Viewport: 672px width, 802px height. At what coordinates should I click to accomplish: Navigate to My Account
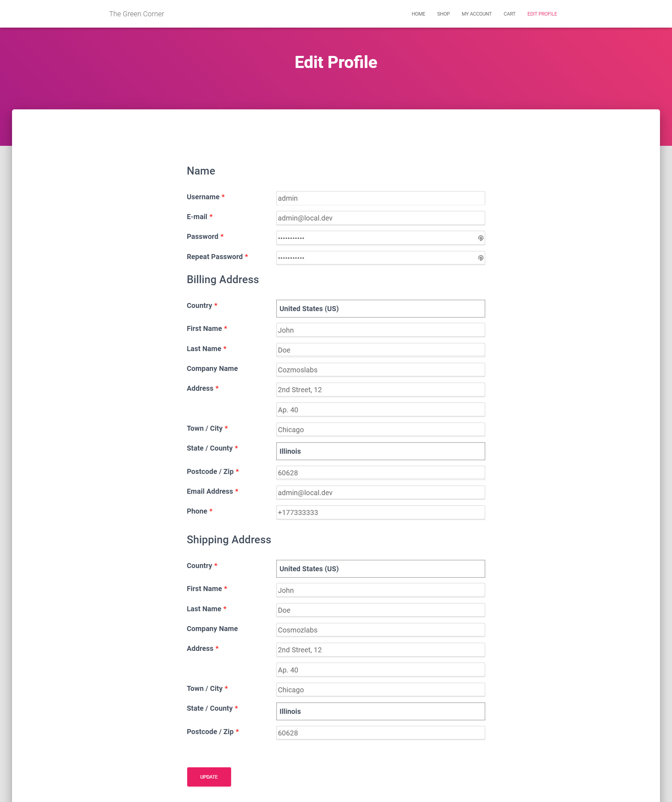476,14
